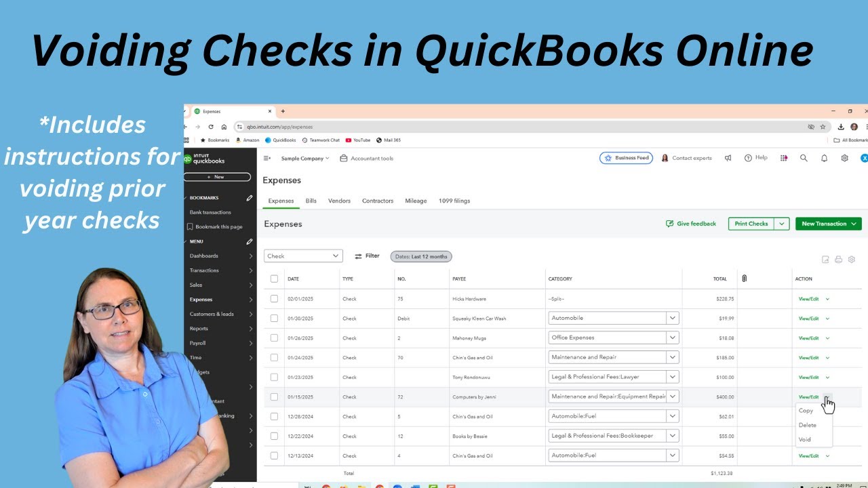Image resolution: width=868 pixels, height=488 pixels.
Task: Open the Print Checks dropdown arrow
Action: [x=782, y=224]
